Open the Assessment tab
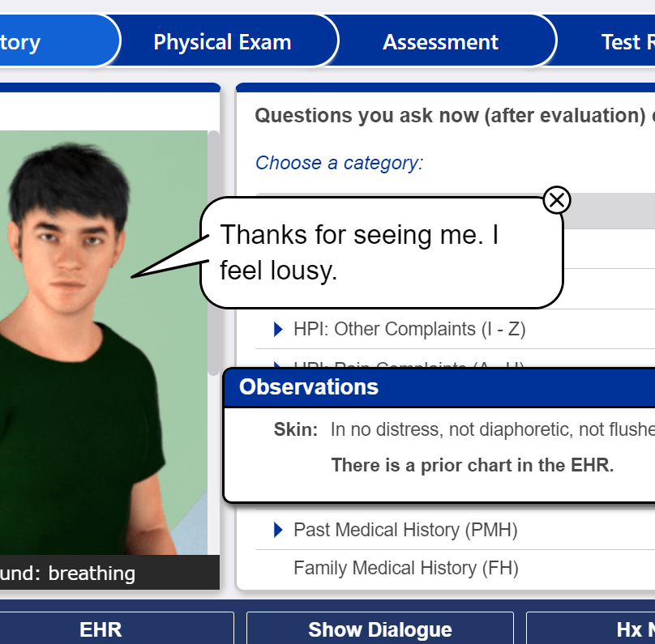This screenshot has height=644, width=655. pyautogui.click(x=440, y=42)
